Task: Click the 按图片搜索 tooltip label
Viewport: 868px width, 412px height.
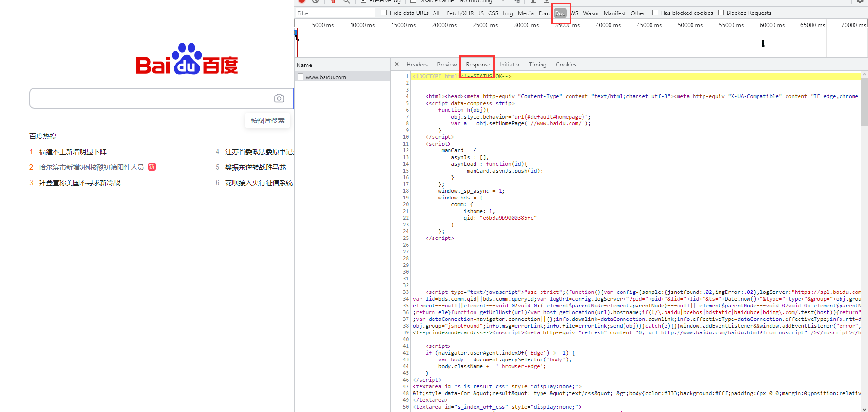Action: click(x=268, y=120)
